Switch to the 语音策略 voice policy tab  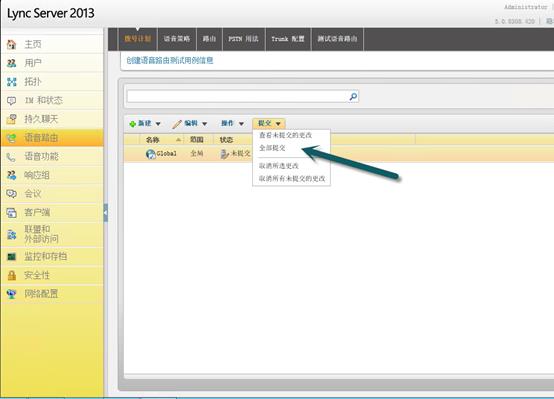point(177,39)
